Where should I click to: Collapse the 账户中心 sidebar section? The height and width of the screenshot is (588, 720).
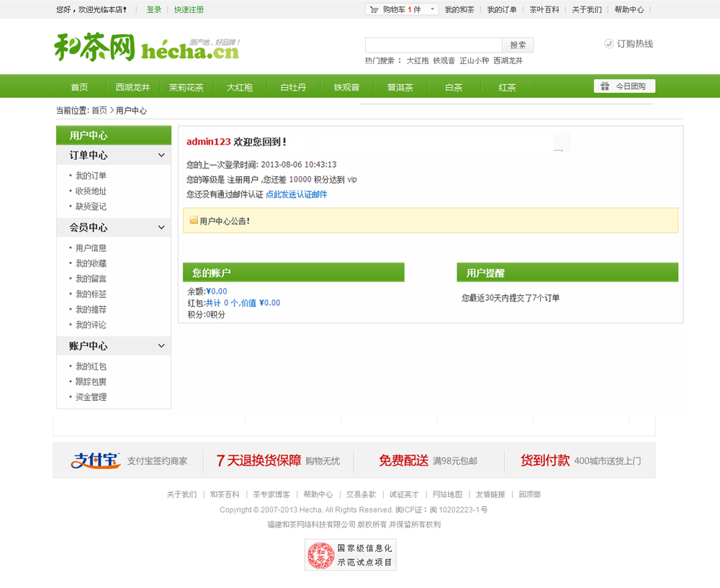pyautogui.click(x=161, y=346)
